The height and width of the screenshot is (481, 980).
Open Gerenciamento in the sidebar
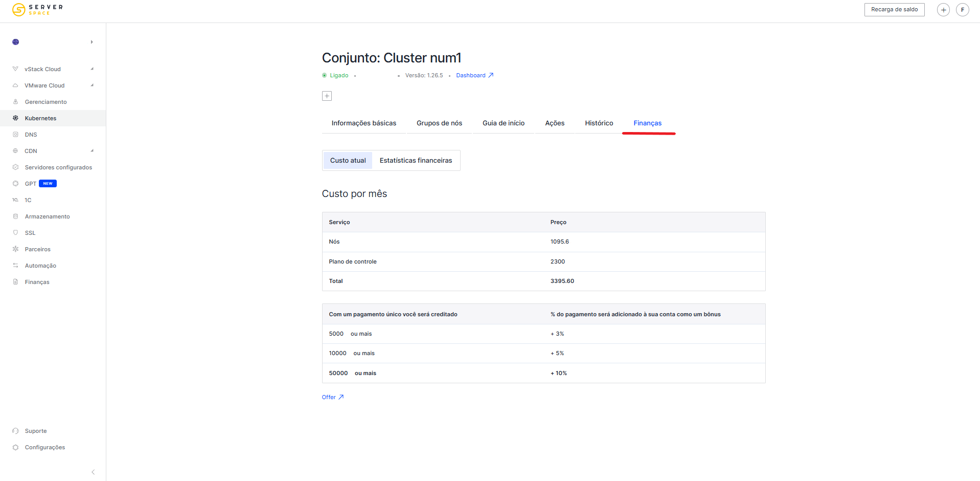point(46,102)
